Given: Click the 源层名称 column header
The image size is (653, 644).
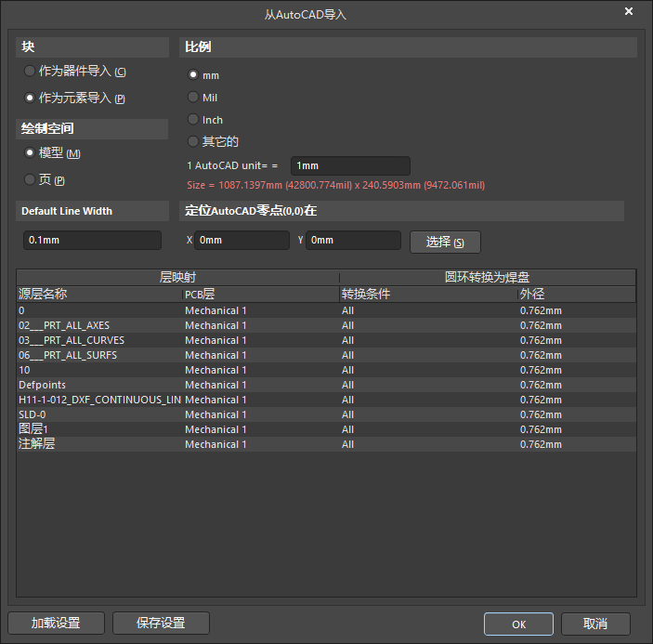Looking at the screenshot, I should pos(99,294).
